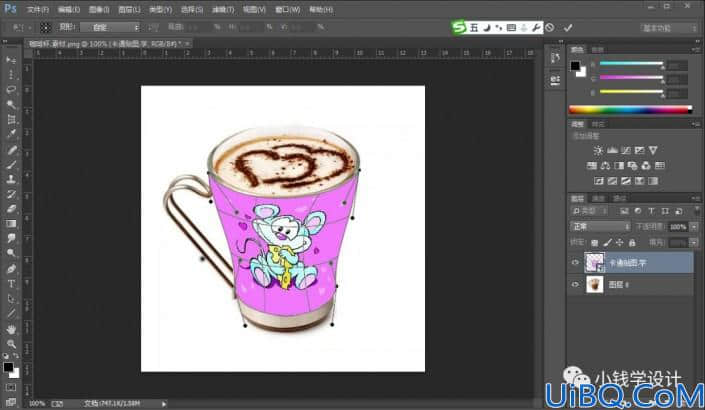This screenshot has height=410, width=705.
Task: Filter layers by pixel type
Action: point(624,211)
